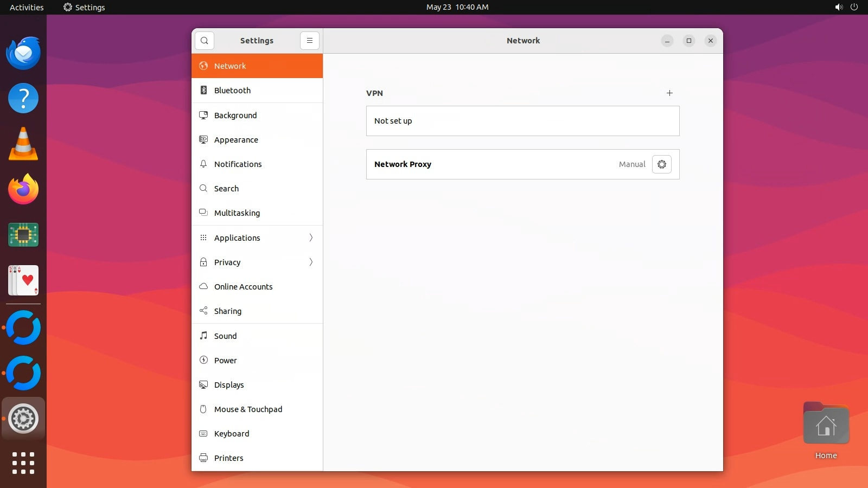Launch Thunderbird Mail from the dock

[23, 53]
